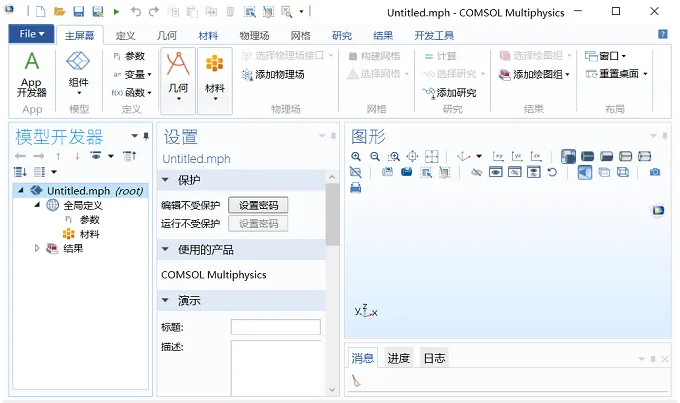This screenshot has height=403, width=680.
Task: Click the Redo arrow icon
Action: point(154,12)
